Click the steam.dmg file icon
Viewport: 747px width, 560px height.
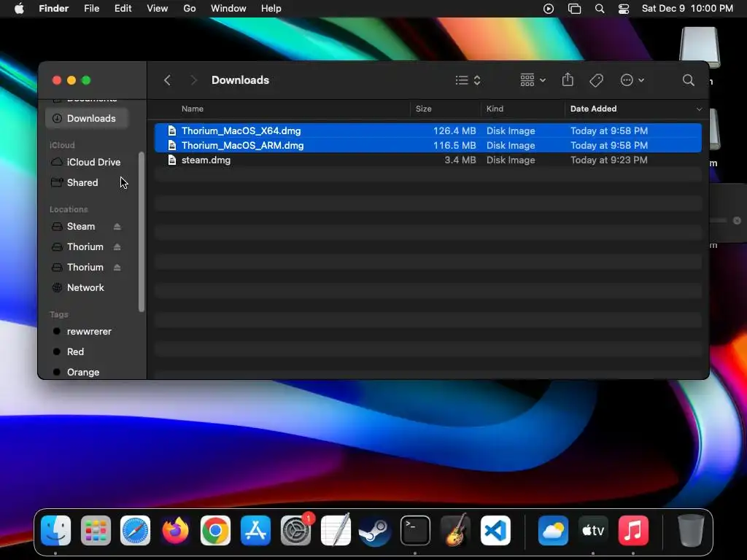coord(172,160)
